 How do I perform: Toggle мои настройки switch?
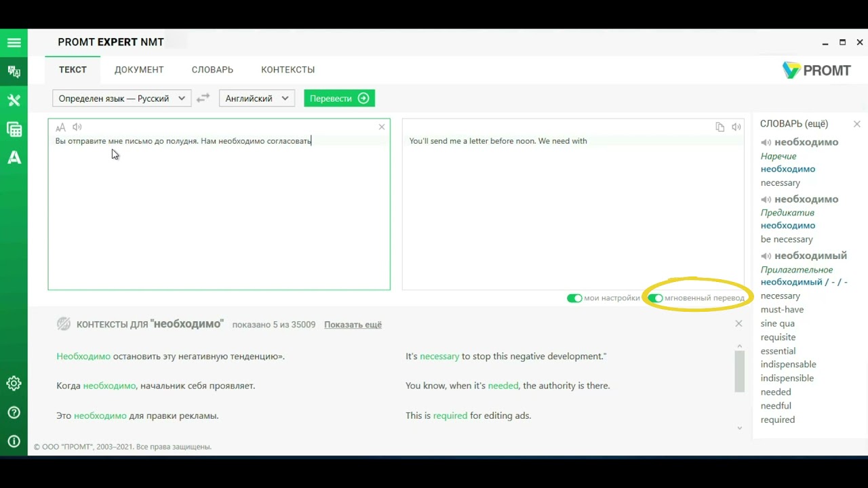click(x=574, y=298)
